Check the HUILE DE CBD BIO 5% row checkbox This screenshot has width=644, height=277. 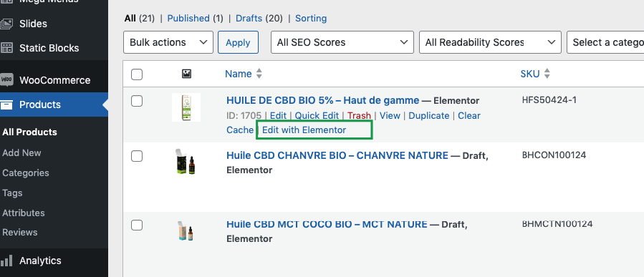point(137,101)
